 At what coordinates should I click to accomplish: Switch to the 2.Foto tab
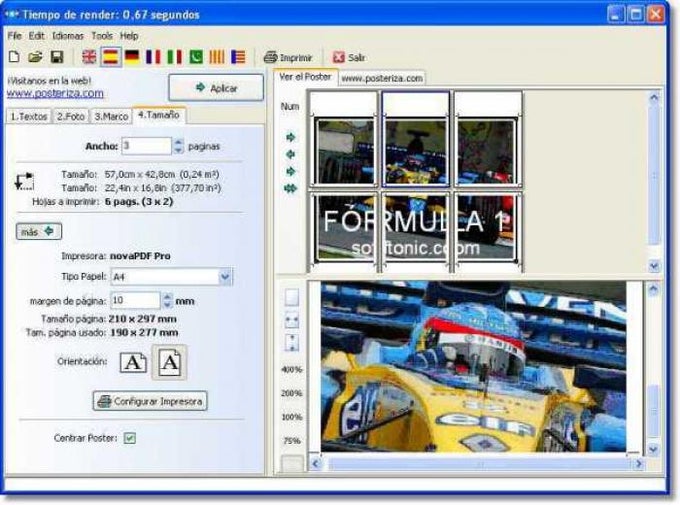[71, 117]
